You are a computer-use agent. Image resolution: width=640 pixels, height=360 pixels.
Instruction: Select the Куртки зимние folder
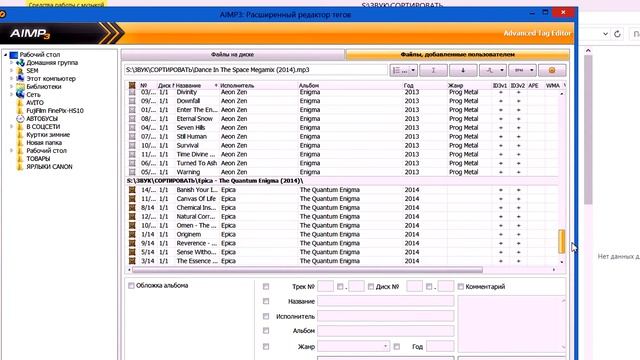tap(48, 135)
